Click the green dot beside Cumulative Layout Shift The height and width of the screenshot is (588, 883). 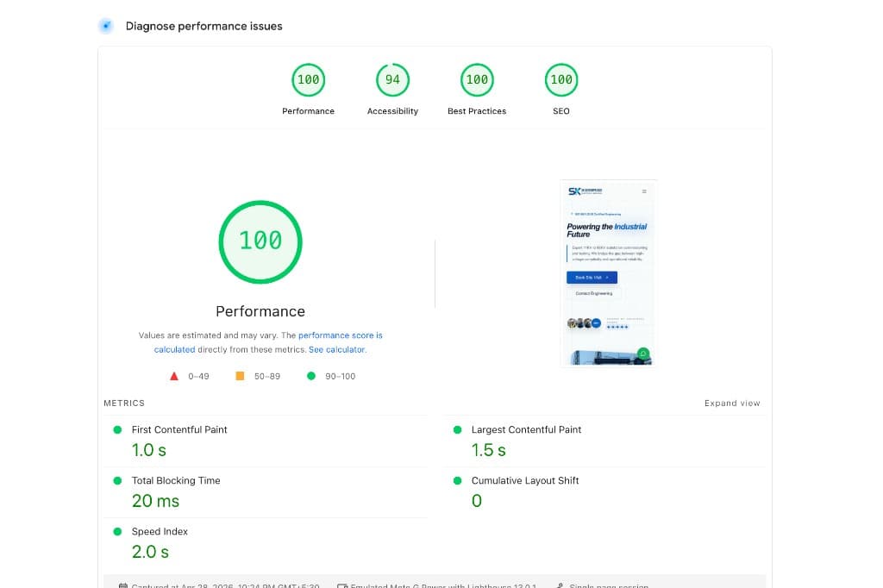tap(457, 480)
